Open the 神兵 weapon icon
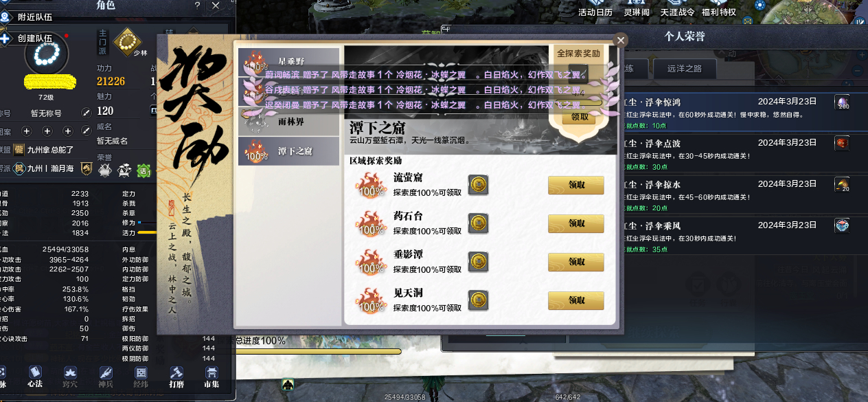This screenshot has height=402, width=868. pos(106,377)
